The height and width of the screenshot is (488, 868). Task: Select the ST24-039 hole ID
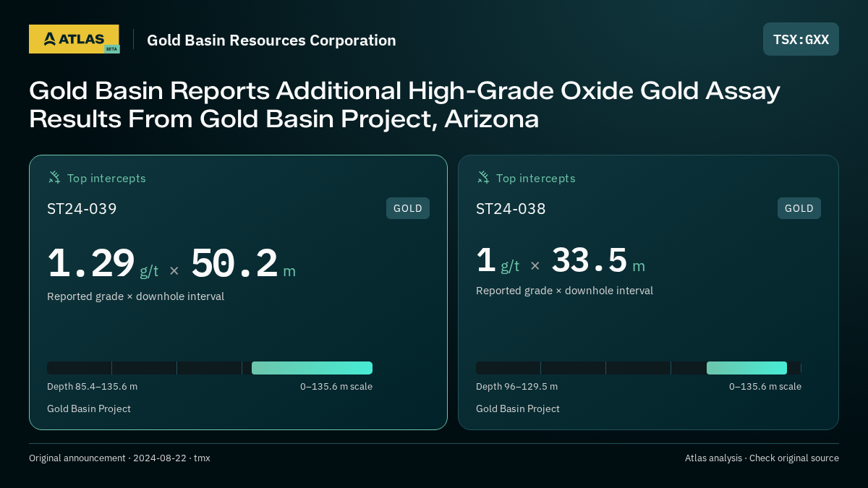82,209
